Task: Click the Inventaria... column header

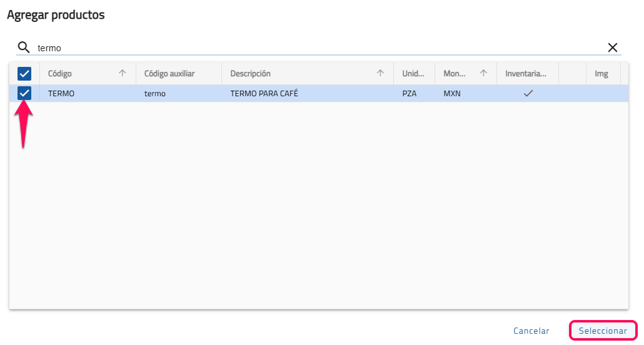Action: click(x=526, y=74)
